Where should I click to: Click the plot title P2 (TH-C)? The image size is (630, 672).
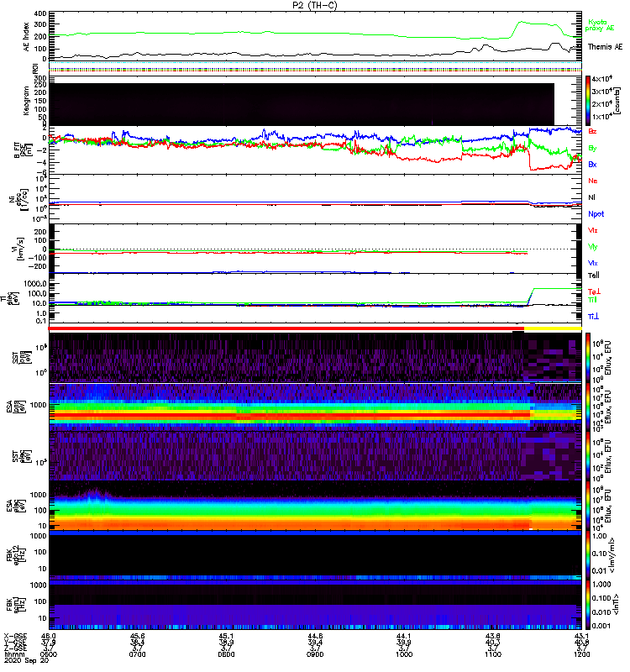pos(315,5)
